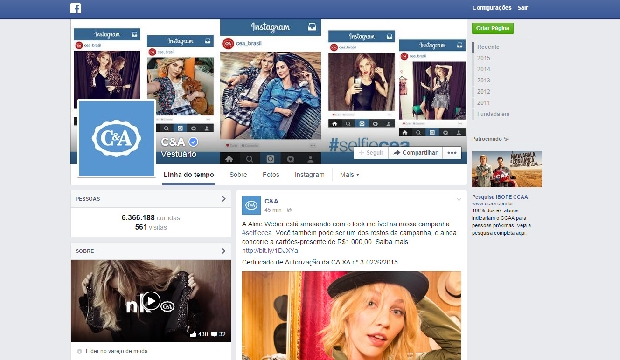Screen dimensions: 620x360
Task: Expand the Pessoas panel chevron
Action: pos(223,199)
